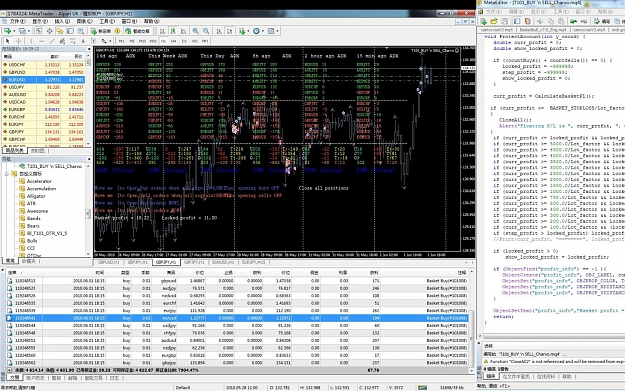
Task: Click the New Chart toolbar icon
Action: click(x=8, y=31)
